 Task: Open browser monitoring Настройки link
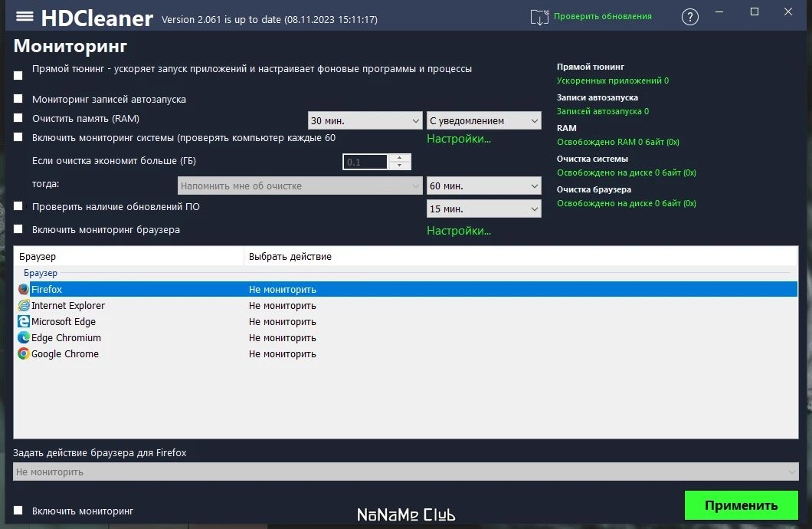459,231
